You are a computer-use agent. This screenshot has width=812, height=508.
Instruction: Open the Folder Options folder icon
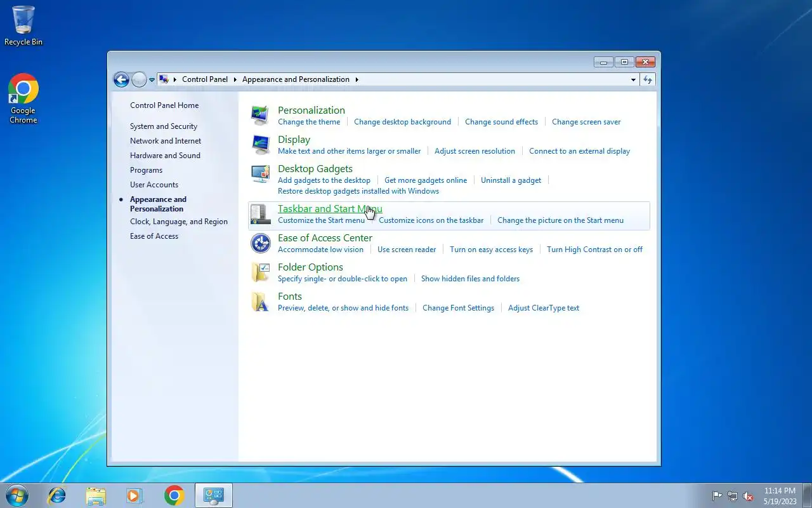tap(260, 272)
